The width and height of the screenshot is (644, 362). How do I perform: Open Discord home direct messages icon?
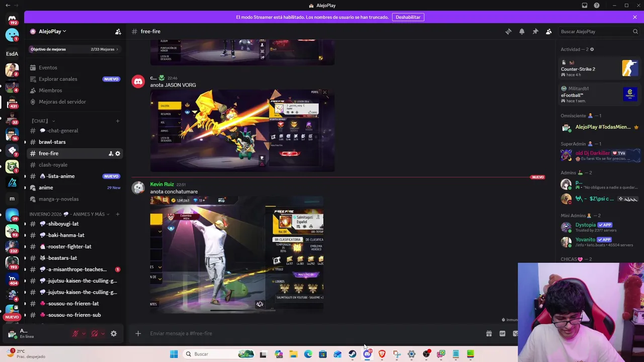pos(12,19)
